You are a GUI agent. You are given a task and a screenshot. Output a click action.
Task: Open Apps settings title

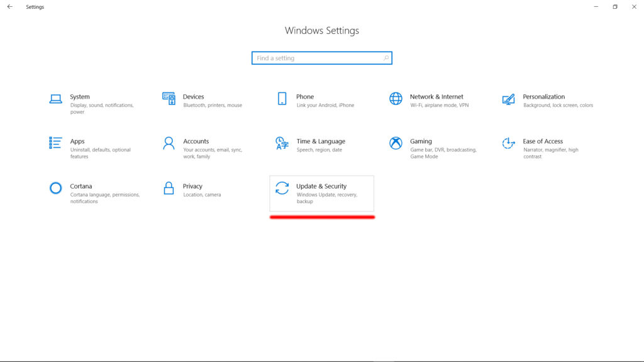coord(77,141)
